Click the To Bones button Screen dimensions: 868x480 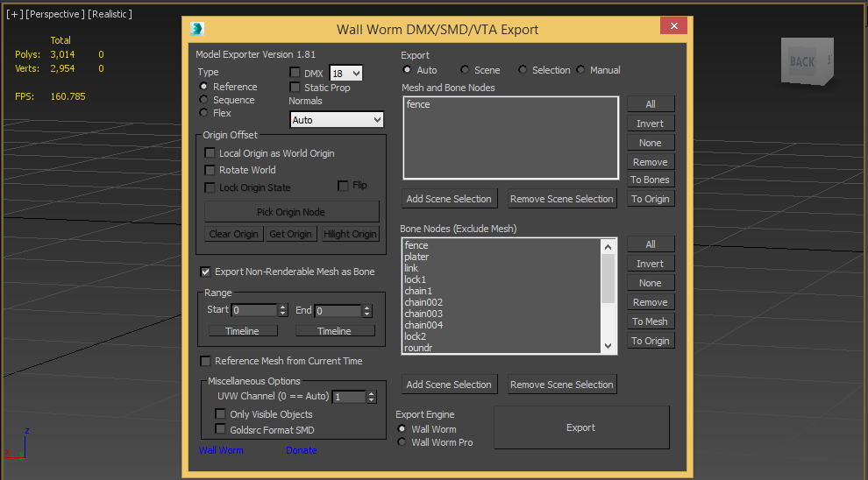(651, 180)
